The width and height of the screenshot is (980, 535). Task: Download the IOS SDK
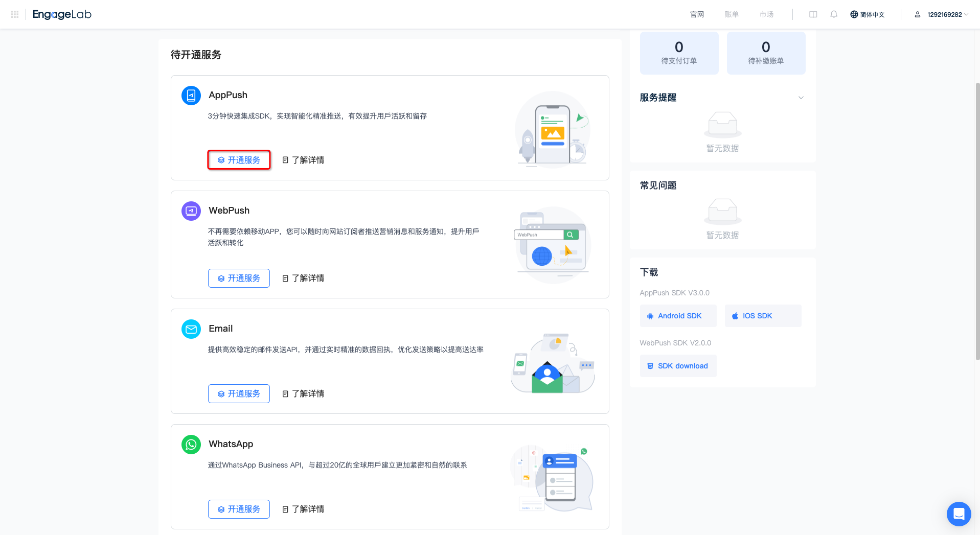(x=763, y=316)
